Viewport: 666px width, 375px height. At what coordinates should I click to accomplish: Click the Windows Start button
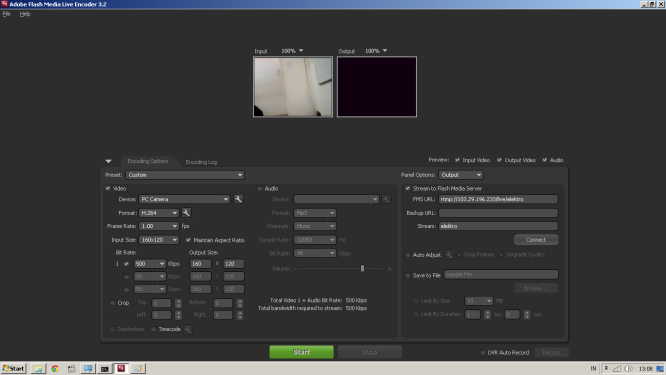pos(14,369)
